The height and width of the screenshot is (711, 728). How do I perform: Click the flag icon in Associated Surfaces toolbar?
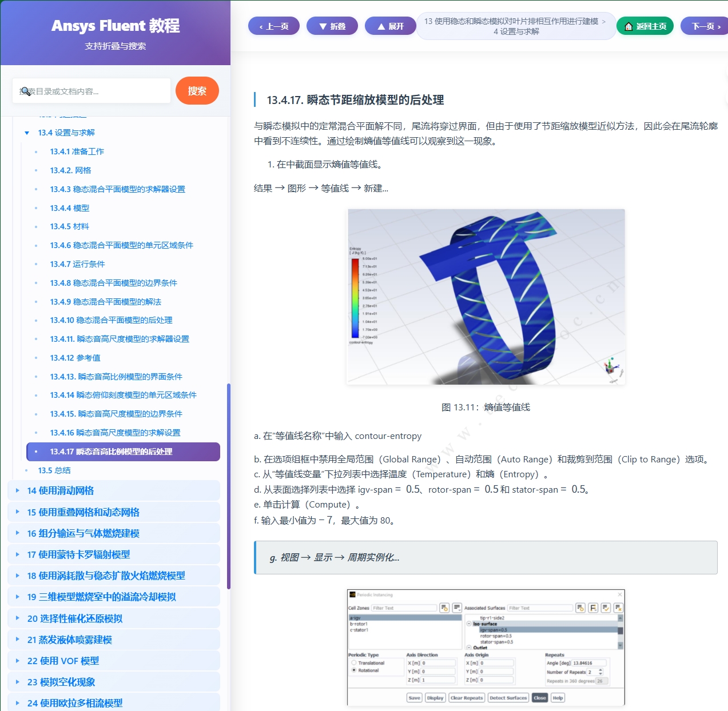[594, 608]
